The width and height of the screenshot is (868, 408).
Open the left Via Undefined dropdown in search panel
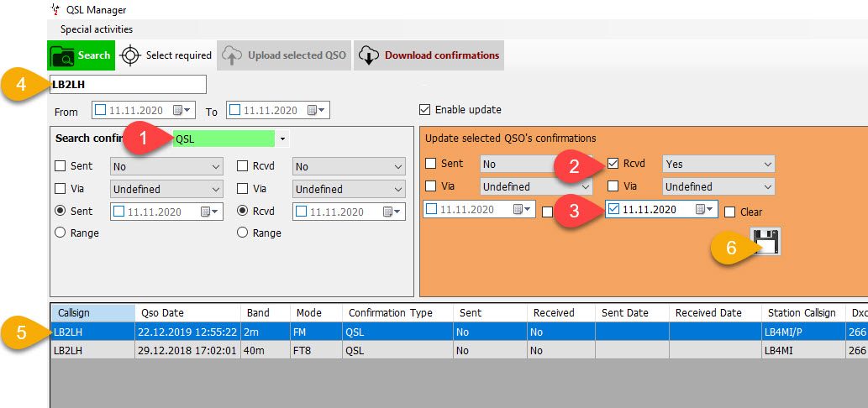166,189
